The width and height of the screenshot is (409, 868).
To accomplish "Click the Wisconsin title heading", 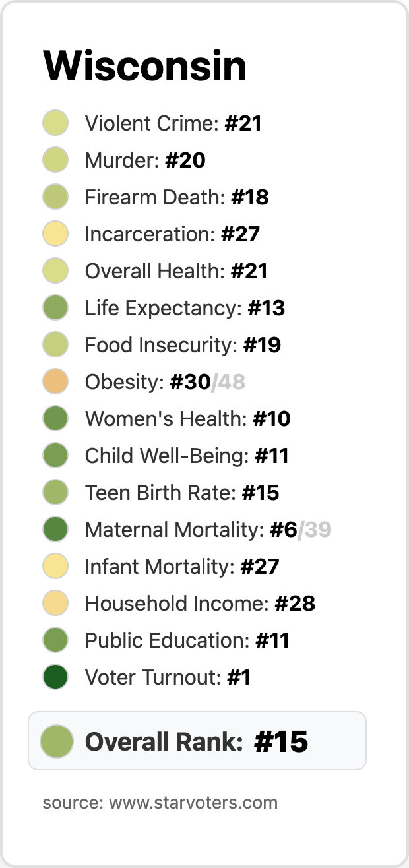I will (145, 66).
